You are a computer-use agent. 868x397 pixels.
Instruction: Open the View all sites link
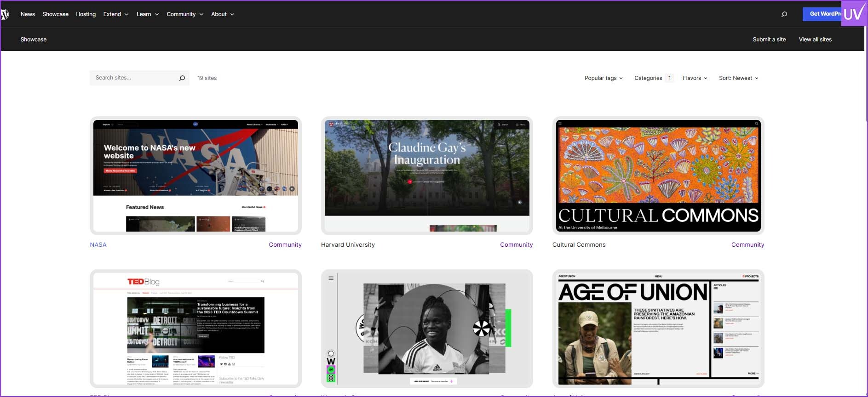point(815,40)
